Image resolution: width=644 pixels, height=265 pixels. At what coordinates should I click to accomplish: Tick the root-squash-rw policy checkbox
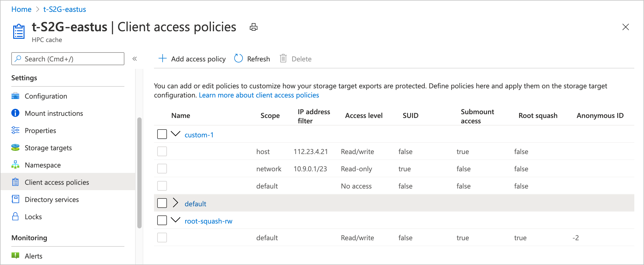click(x=162, y=220)
